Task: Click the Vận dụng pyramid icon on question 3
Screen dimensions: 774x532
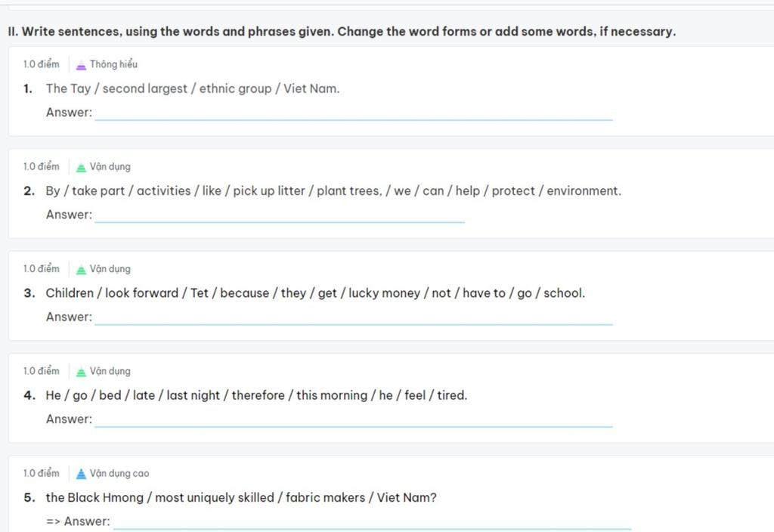Action: pos(81,269)
